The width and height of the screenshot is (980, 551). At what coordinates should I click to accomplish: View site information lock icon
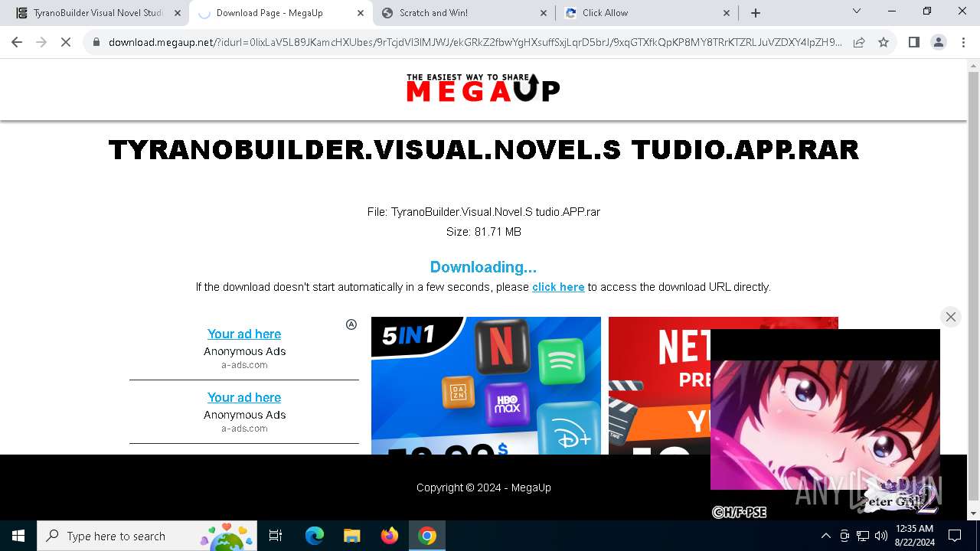pyautogui.click(x=96, y=42)
